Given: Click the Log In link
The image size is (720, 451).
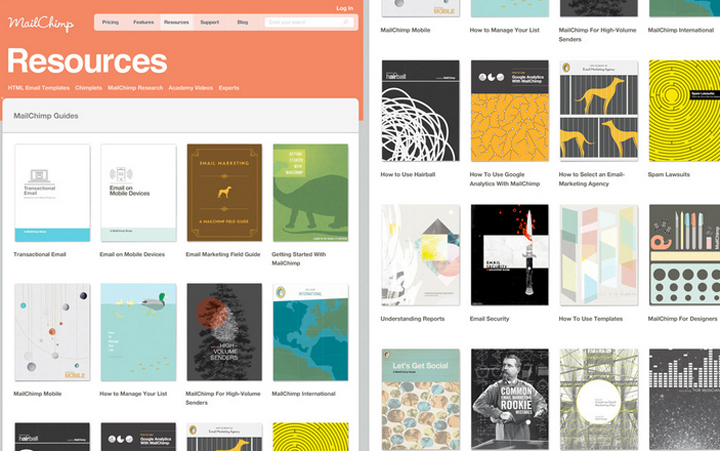Looking at the screenshot, I should pos(344,8).
